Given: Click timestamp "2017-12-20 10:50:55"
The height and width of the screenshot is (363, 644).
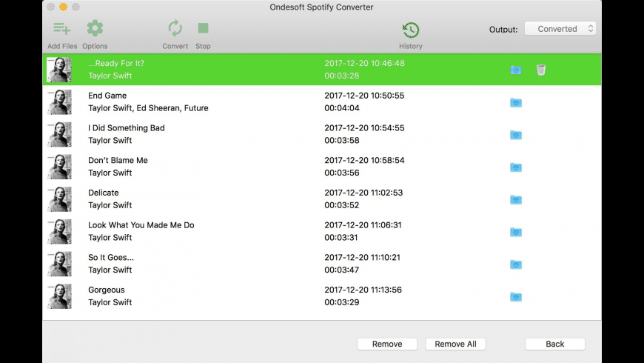Looking at the screenshot, I should (x=364, y=96).
